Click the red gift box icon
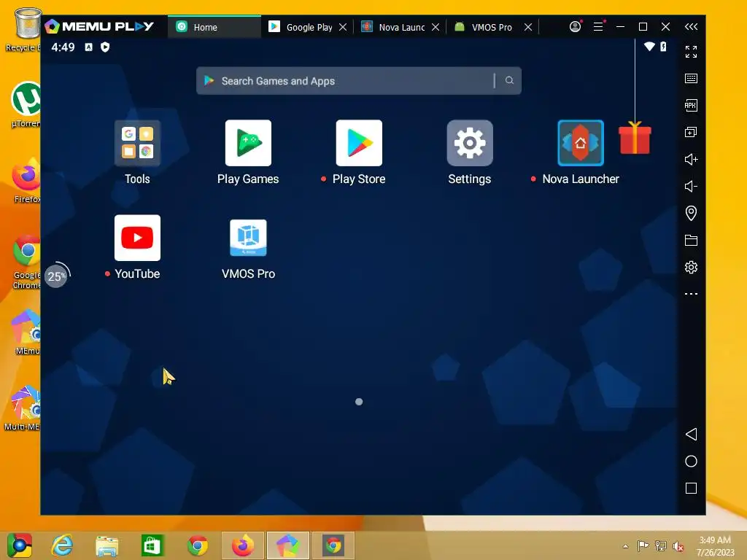Screen dimensions: 747x560 click(x=635, y=138)
